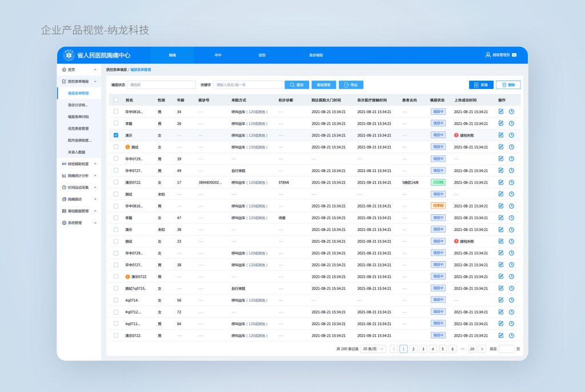
Task: Click the orange warning icon beside 演示0722
Action: coord(127,277)
